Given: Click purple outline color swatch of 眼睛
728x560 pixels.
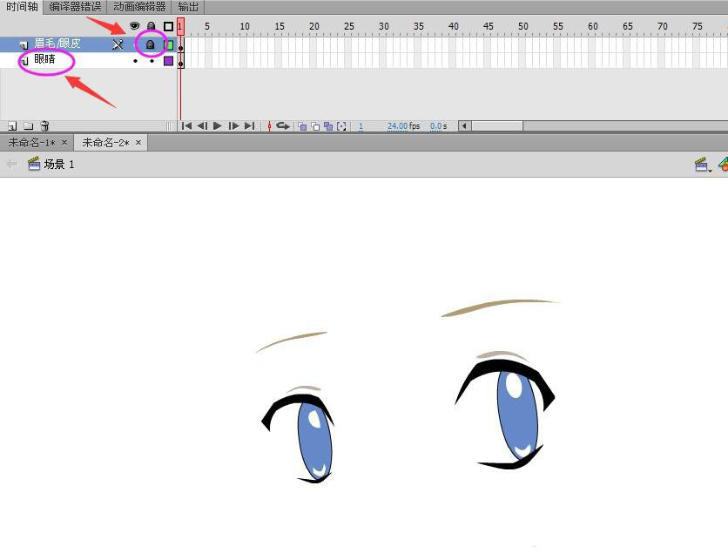Looking at the screenshot, I should [169, 61].
